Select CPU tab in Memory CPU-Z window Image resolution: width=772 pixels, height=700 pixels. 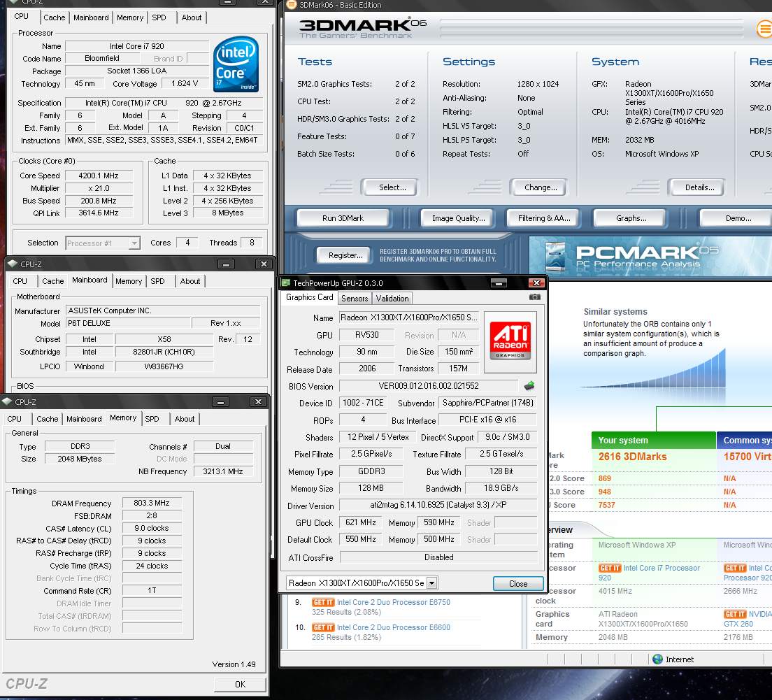tap(14, 419)
